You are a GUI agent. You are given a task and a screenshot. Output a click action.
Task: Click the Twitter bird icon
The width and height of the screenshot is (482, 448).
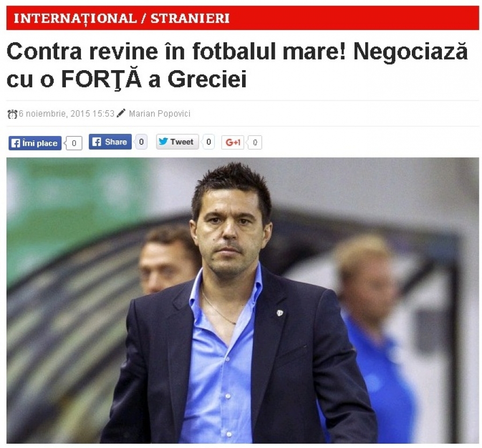163,141
